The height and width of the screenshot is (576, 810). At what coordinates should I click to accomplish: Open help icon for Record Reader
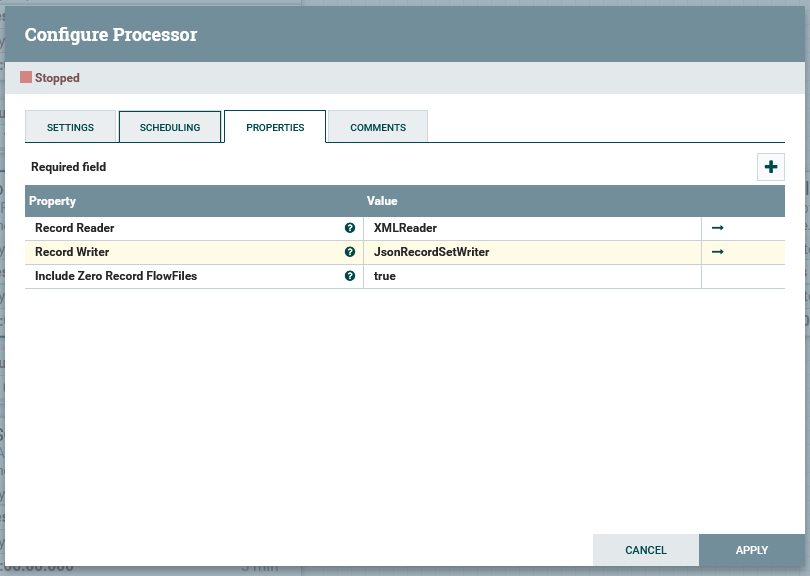[x=350, y=228]
